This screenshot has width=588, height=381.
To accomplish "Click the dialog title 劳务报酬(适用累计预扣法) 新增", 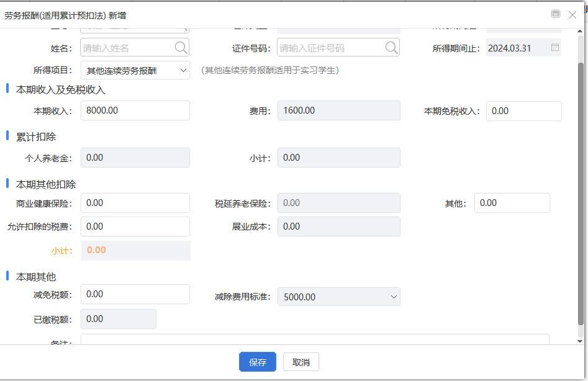I will (65, 16).
